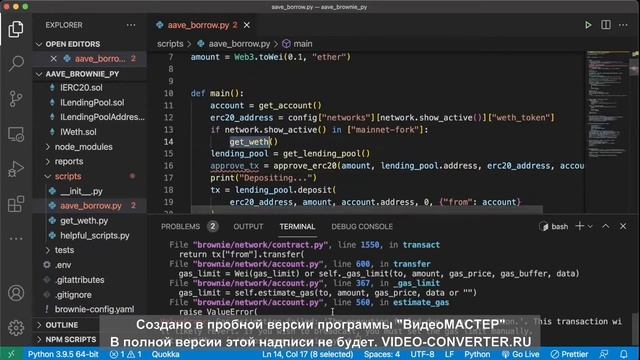
Task: Show additional activity bar views ellipsis
Action: pos(16,238)
